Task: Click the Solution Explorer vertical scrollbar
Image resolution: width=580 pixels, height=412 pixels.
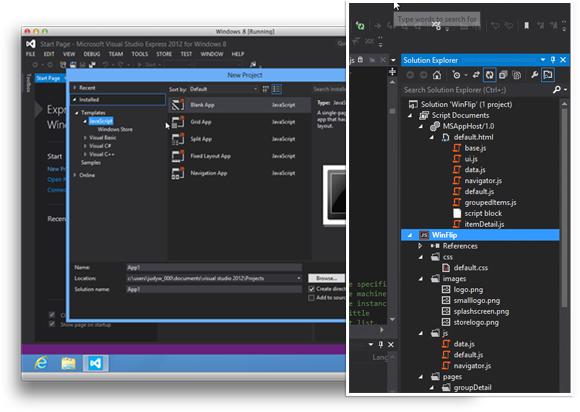Action: [x=564, y=207]
